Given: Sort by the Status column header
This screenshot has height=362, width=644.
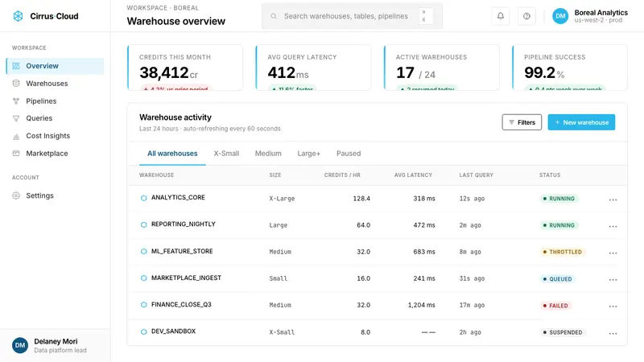Looking at the screenshot, I should (x=550, y=175).
